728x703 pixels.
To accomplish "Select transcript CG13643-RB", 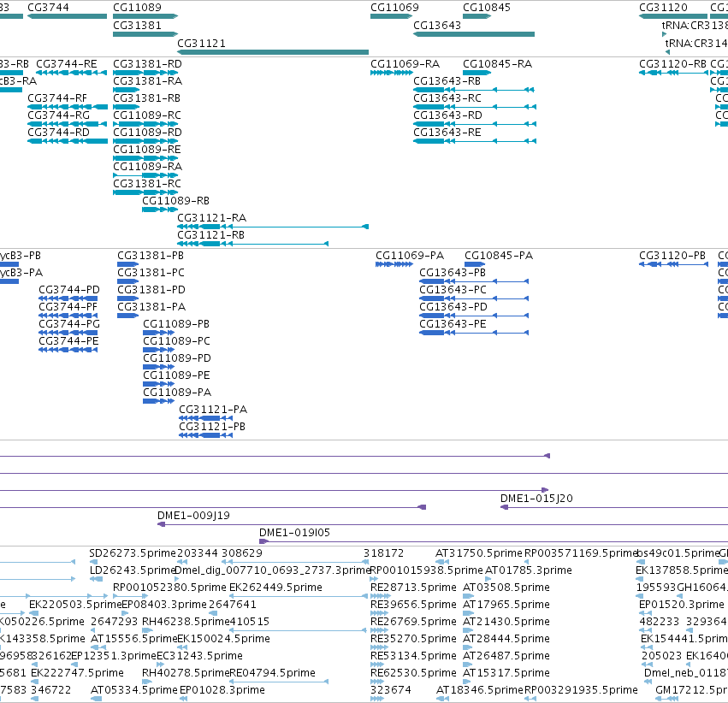I will tap(447, 81).
